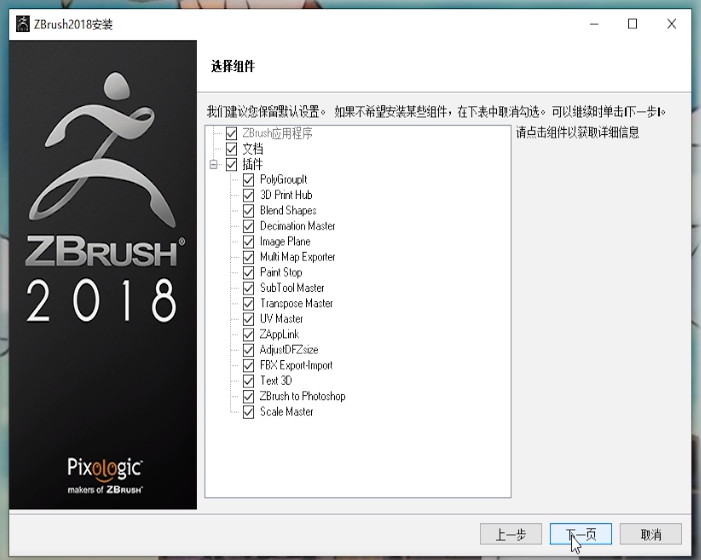Select the Paint Stop label
Screen dimensions: 701x560
pos(281,273)
